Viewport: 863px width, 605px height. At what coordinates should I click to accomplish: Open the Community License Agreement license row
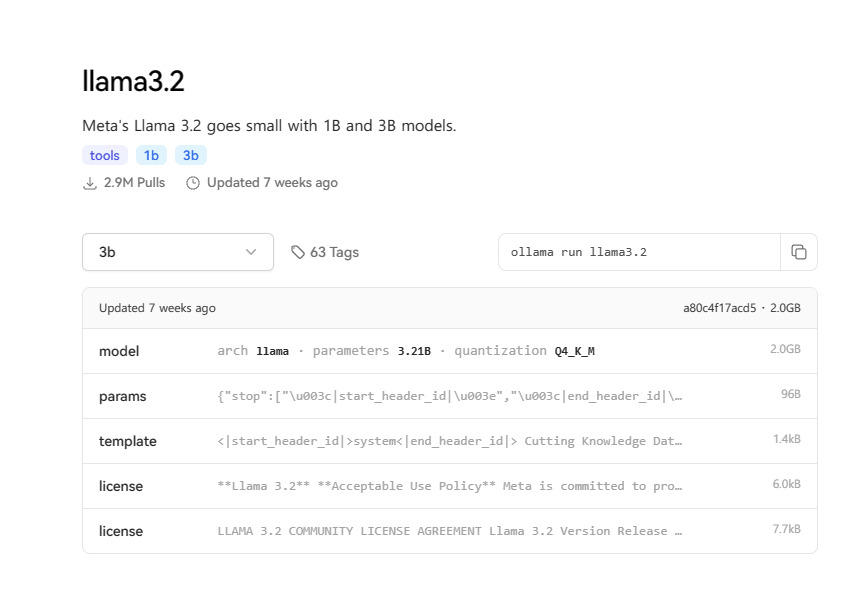449,531
